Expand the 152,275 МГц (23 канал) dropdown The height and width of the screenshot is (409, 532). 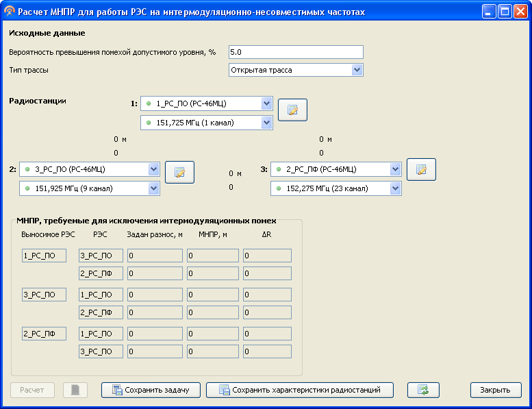[395, 188]
